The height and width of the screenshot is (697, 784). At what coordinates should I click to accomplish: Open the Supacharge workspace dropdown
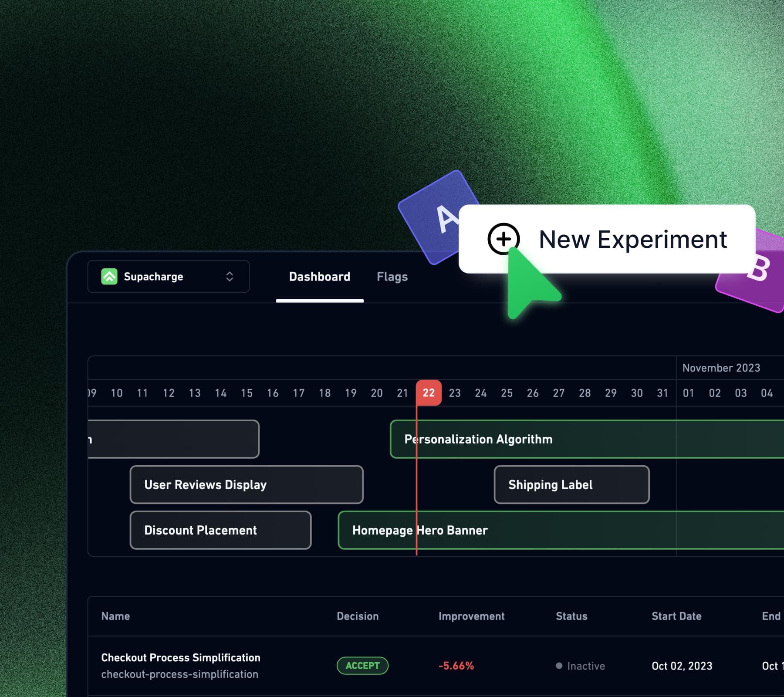tap(168, 277)
